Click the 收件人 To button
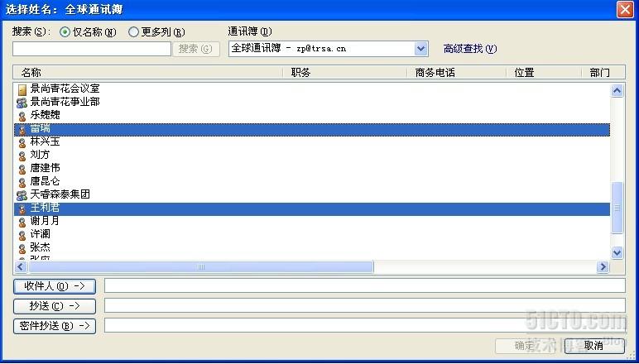This screenshot has height=364, width=639. coord(55,286)
